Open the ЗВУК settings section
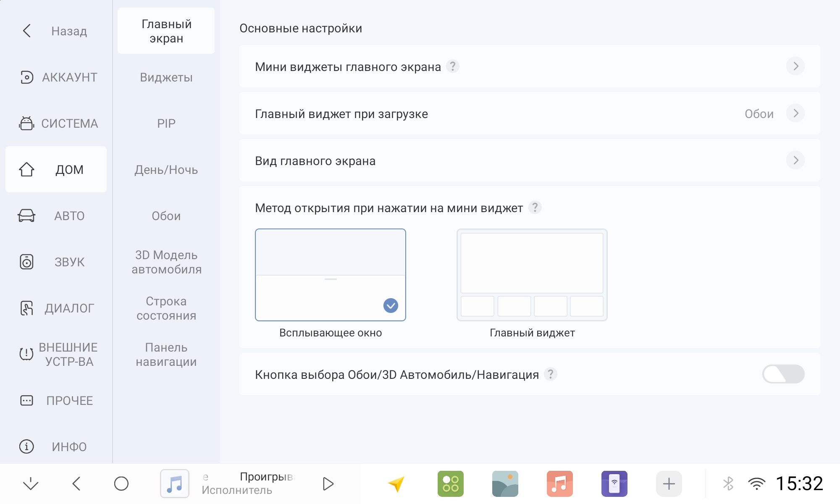This screenshot has height=504, width=840. (x=56, y=262)
